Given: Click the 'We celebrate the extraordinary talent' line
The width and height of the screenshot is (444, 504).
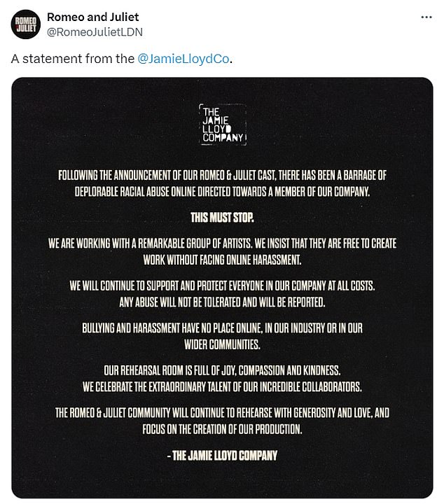Looking at the screenshot, I should click(222, 386).
